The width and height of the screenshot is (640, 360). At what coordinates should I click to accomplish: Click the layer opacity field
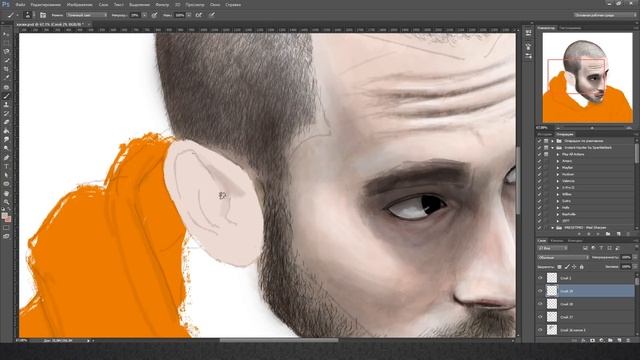tap(625, 258)
